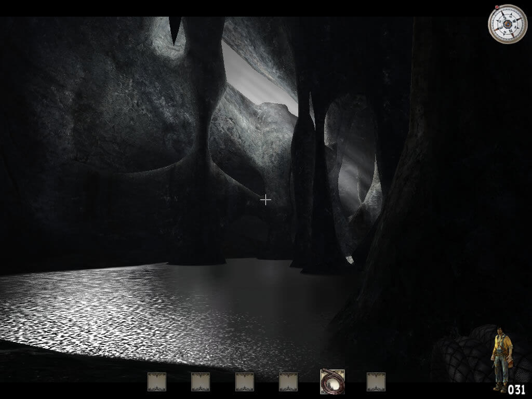Viewport: 532px width, 399px height.
Task: Click the compass in the top corner
Action: [508, 24]
